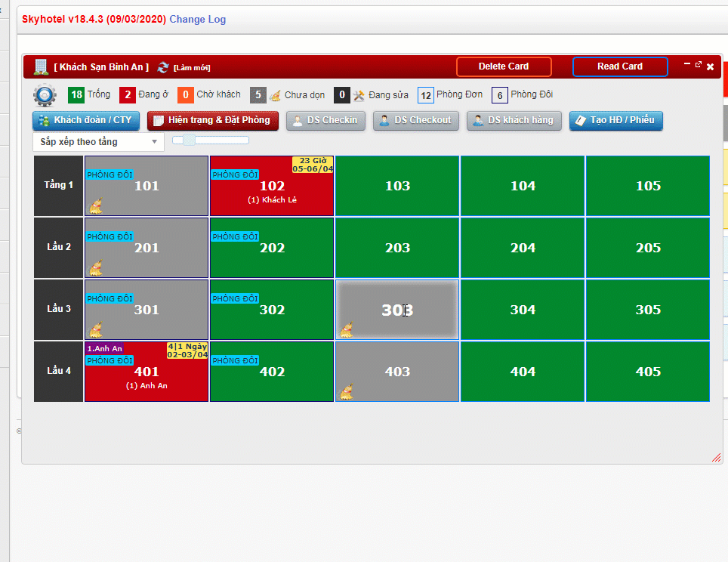Image resolution: width=728 pixels, height=562 pixels.
Task: Toggle the red 2 Đang ở status filter
Action: pyautogui.click(x=128, y=94)
